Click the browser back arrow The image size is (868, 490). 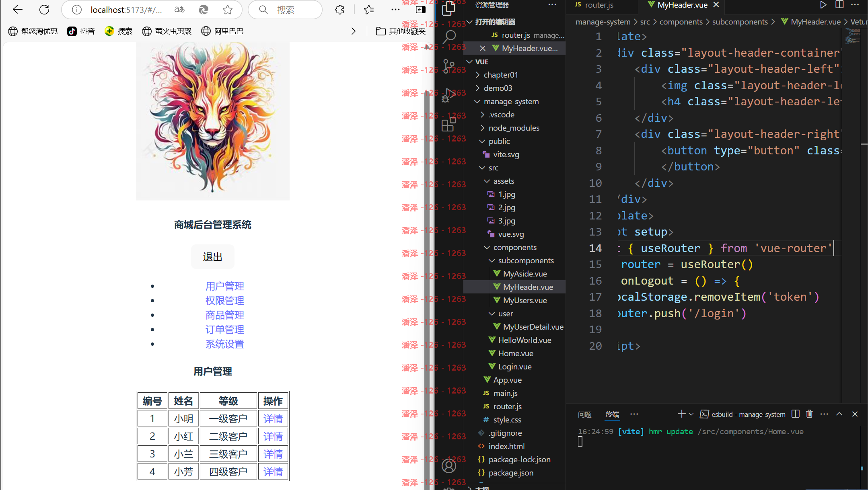pyautogui.click(x=17, y=10)
